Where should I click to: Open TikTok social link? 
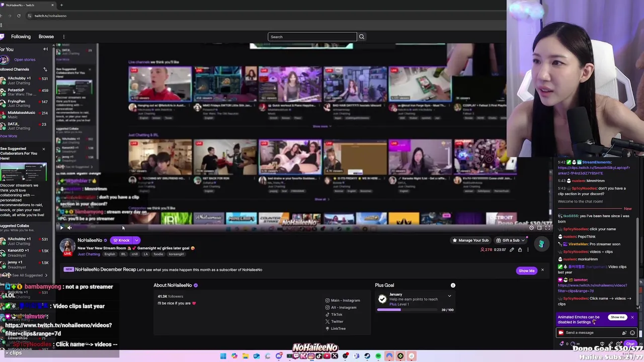tap(334, 315)
